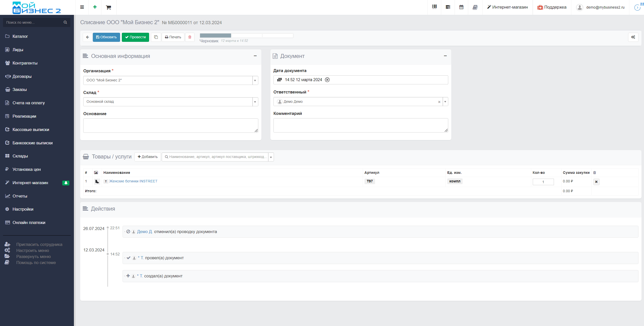Click the red trash delete document icon
This screenshot has height=326, width=644.
(190, 37)
